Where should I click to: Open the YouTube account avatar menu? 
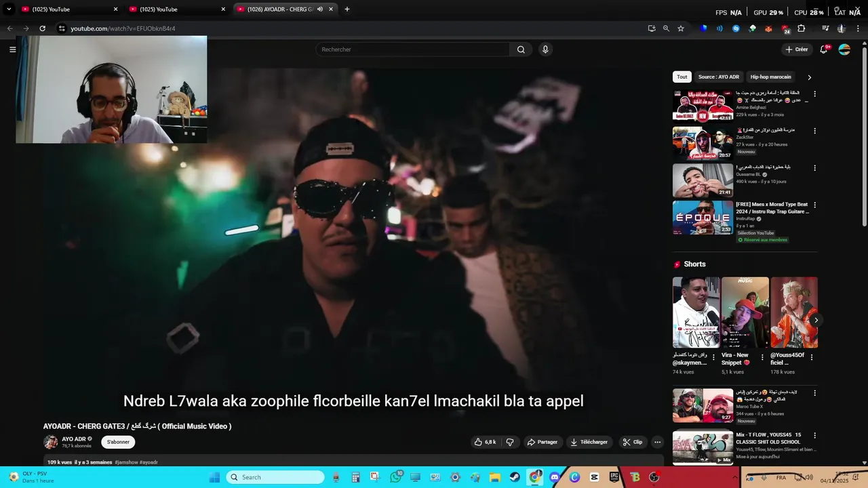click(x=844, y=49)
